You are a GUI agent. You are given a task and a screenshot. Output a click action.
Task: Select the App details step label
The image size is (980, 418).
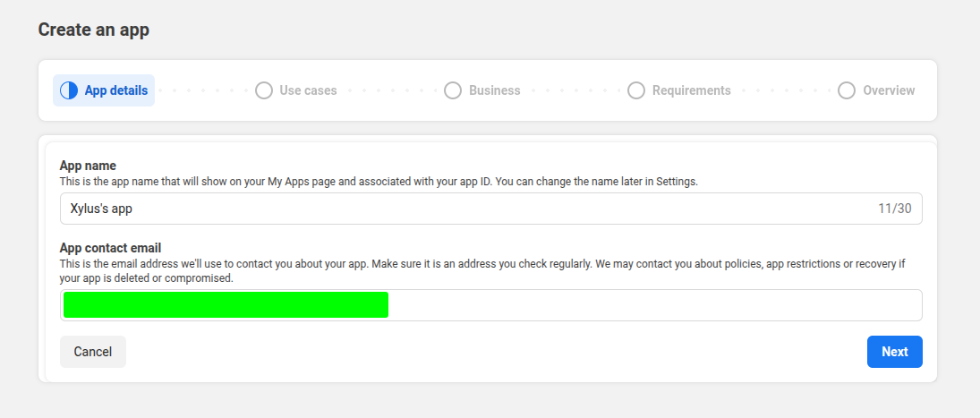click(x=116, y=90)
